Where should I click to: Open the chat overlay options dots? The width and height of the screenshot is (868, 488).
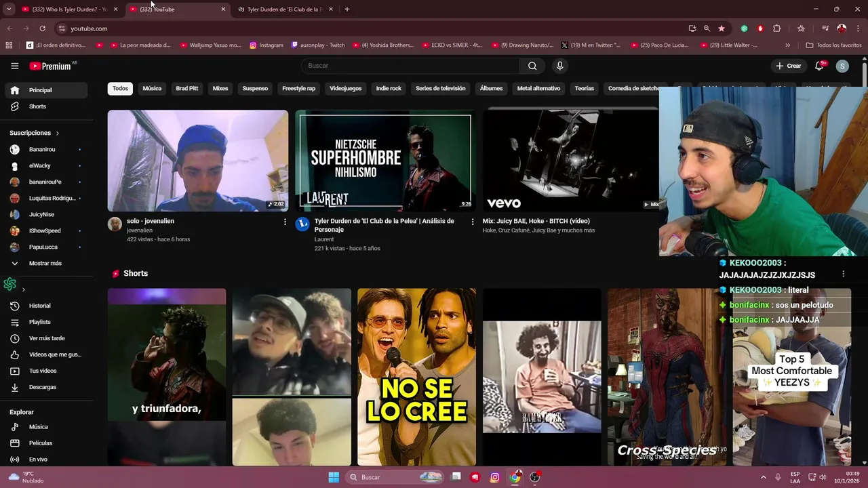(x=844, y=274)
